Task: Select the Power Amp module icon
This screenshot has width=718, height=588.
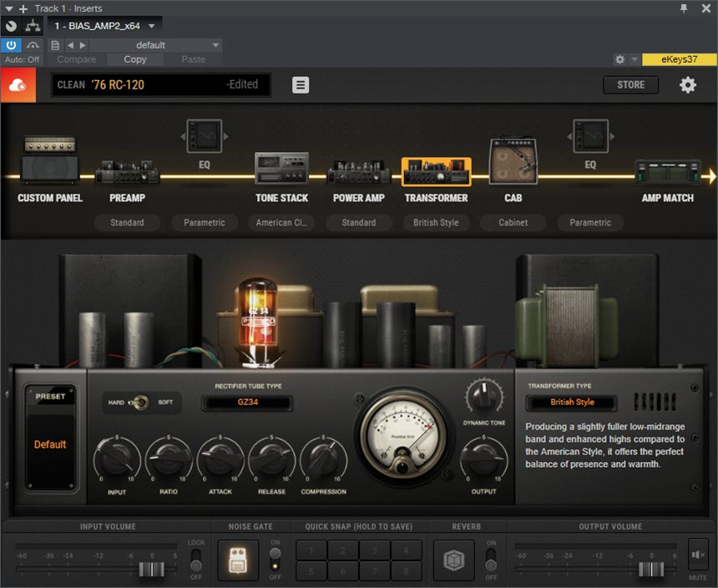Action: coord(359,172)
